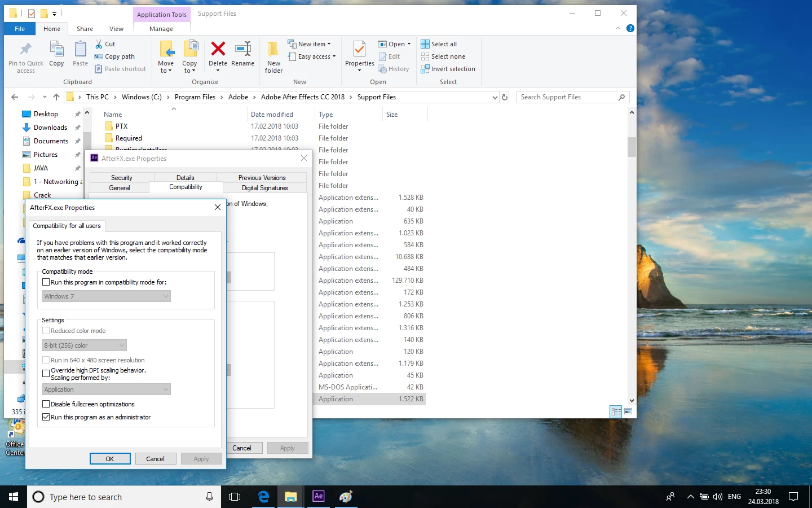Collapse the ribbon with the chevron
This screenshot has height=508, width=812.
pos(618,28)
